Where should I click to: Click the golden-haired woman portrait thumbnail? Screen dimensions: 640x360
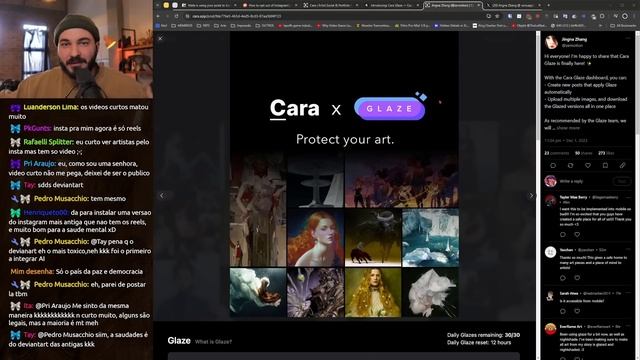[373, 293]
